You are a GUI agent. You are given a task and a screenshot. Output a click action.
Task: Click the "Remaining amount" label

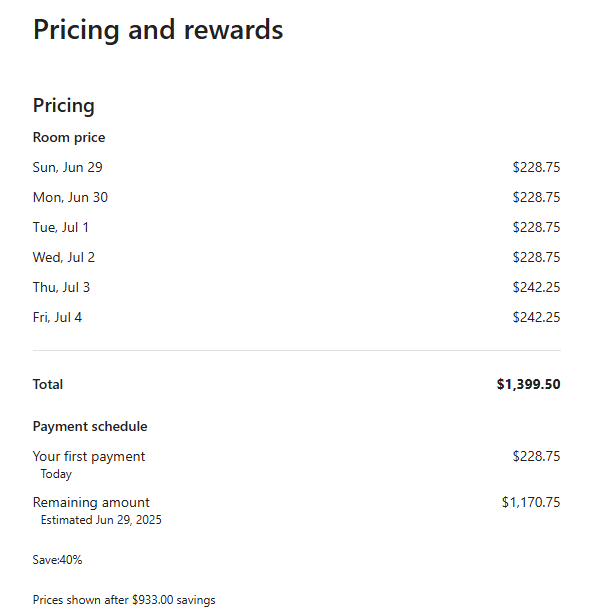(91, 502)
